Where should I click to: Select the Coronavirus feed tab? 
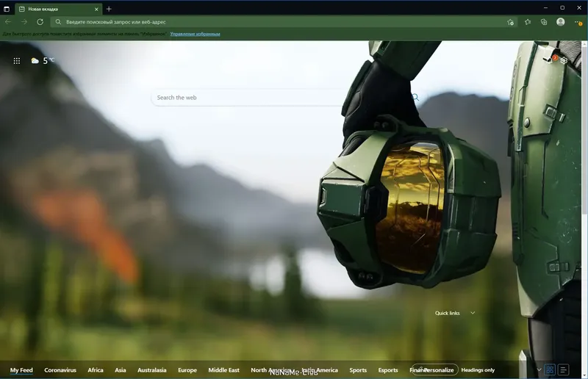click(x=60, y=370)
